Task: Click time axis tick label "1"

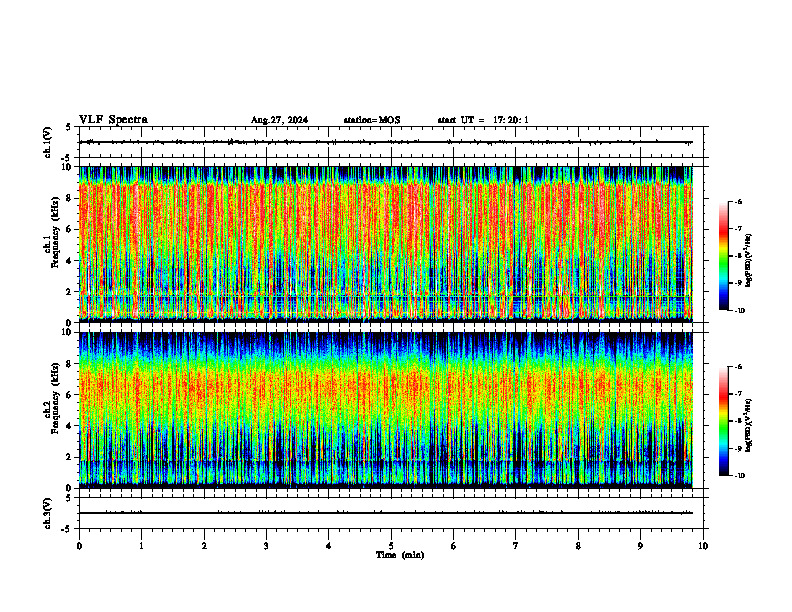Action: pos(141,546)
